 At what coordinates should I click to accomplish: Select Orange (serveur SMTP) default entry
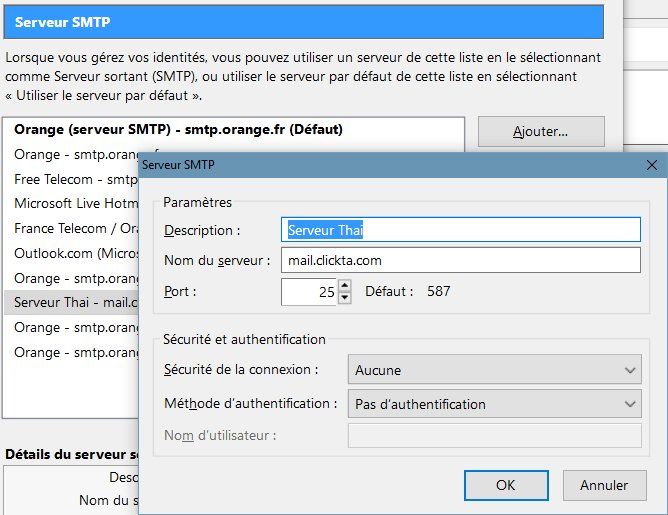pos(179,130)
